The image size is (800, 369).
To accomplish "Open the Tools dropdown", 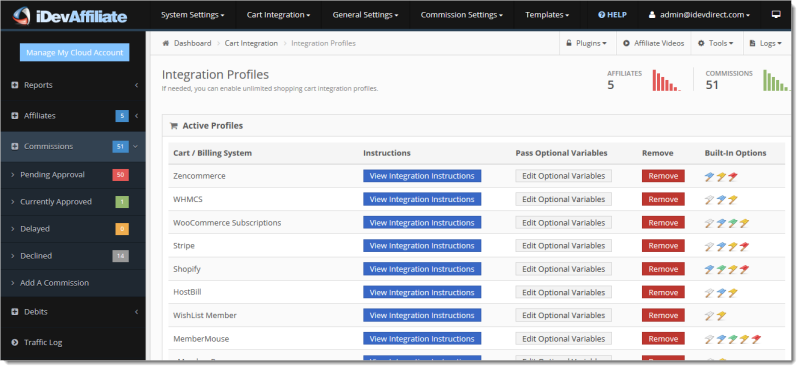I will [716, 43].
